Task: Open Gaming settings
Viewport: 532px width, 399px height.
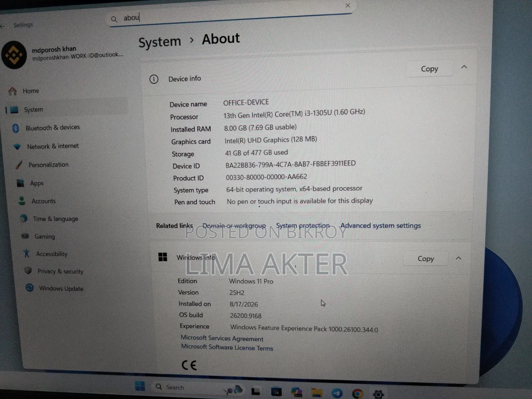Action: point(38,236)
